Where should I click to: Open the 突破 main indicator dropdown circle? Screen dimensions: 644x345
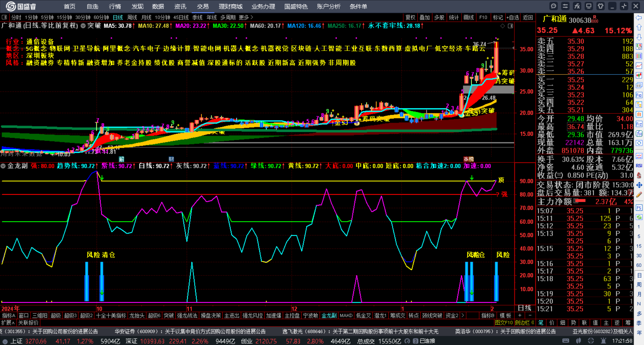[83, 26]
